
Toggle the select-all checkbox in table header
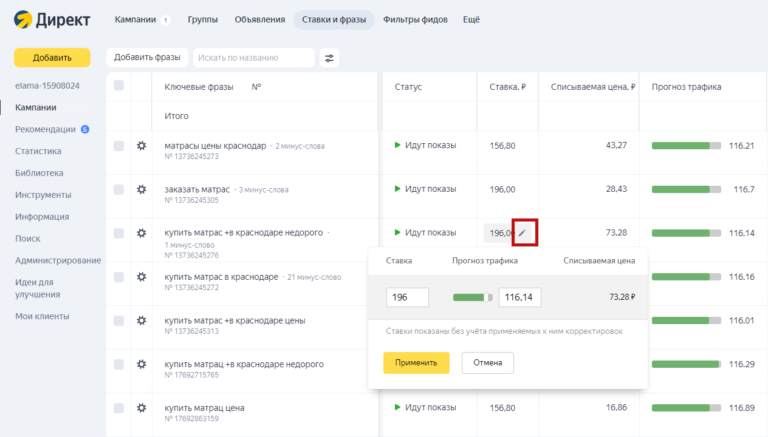[119, 86]
